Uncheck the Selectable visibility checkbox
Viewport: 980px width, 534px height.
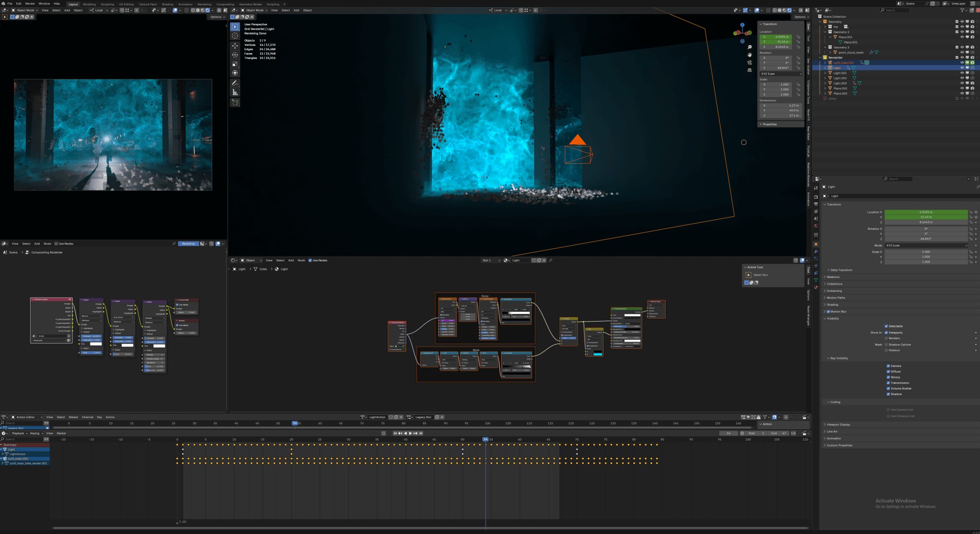(886, 326)
